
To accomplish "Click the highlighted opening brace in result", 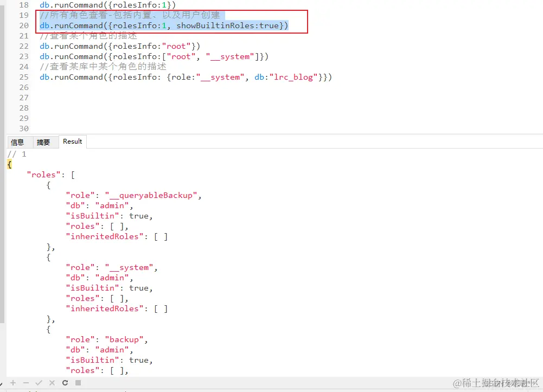I will [x=10, y=165].
